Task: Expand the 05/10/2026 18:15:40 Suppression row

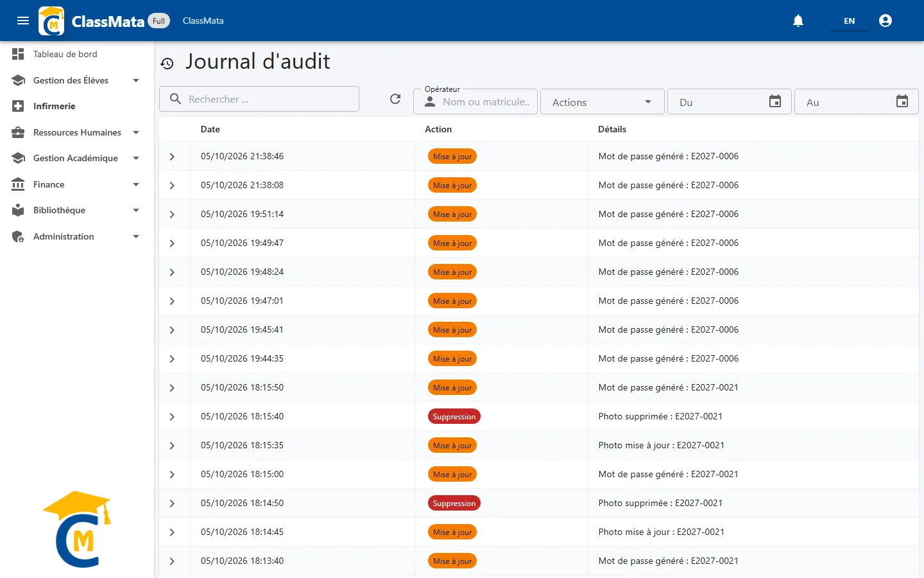Action: coord(172,417)
